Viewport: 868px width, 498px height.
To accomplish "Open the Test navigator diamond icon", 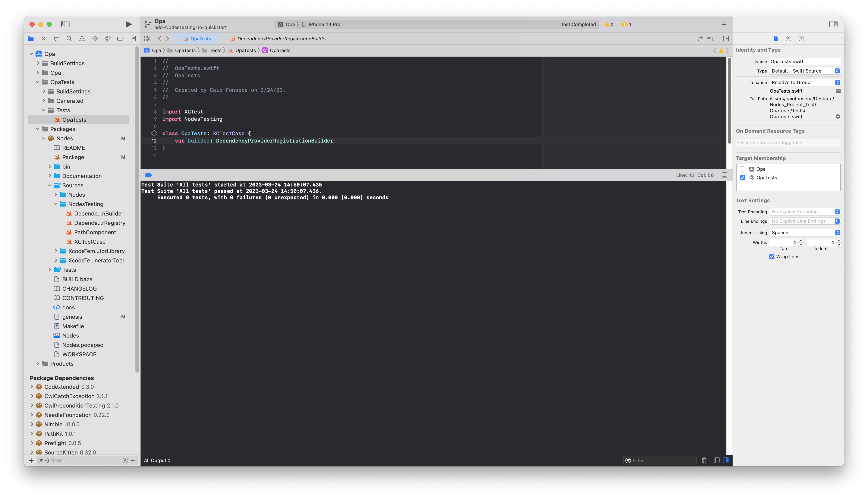I will pos(95,39).
